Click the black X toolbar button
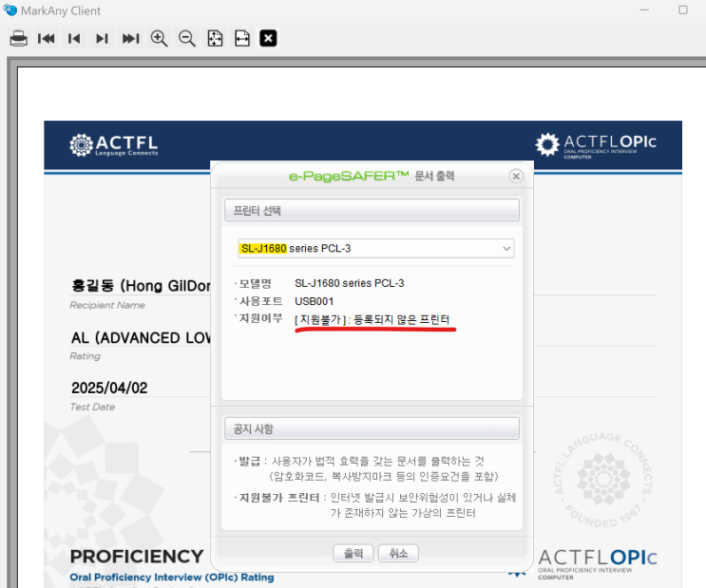706x588 pixels. click(x=268, y=38)
